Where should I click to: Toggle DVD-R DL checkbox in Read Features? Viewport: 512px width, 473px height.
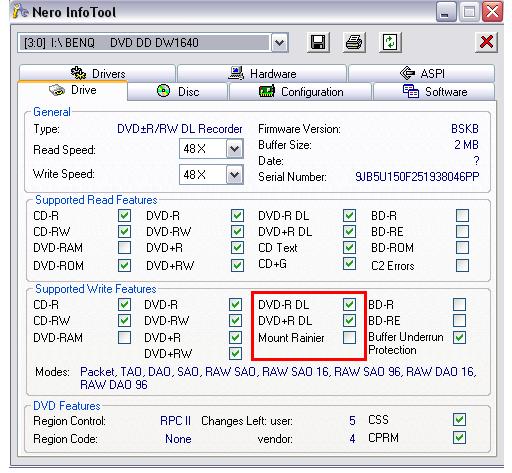[x=349, y=216]
